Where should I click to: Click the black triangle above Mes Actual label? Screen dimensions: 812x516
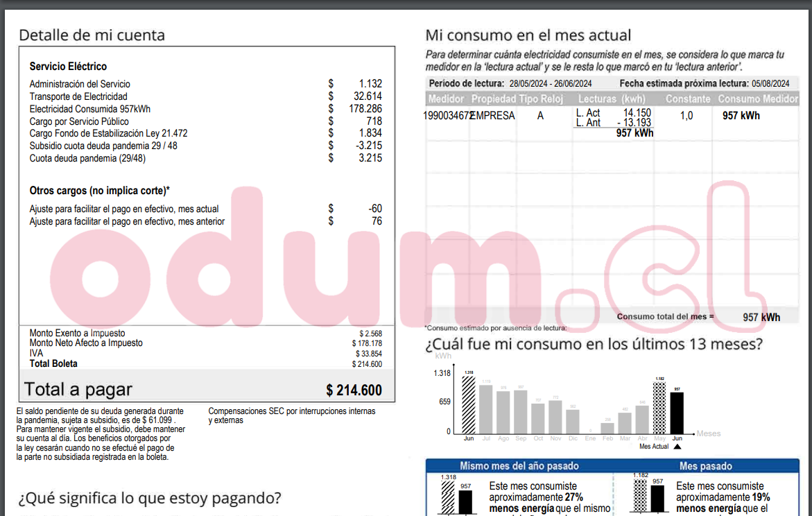(677, 447)
